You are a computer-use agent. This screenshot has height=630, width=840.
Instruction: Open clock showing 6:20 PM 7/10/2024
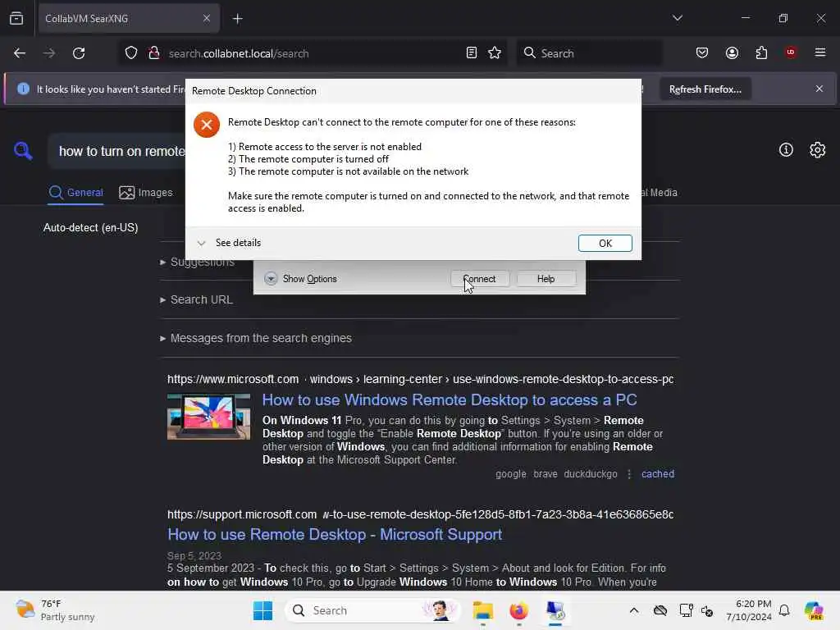click(x=748, y=610)
